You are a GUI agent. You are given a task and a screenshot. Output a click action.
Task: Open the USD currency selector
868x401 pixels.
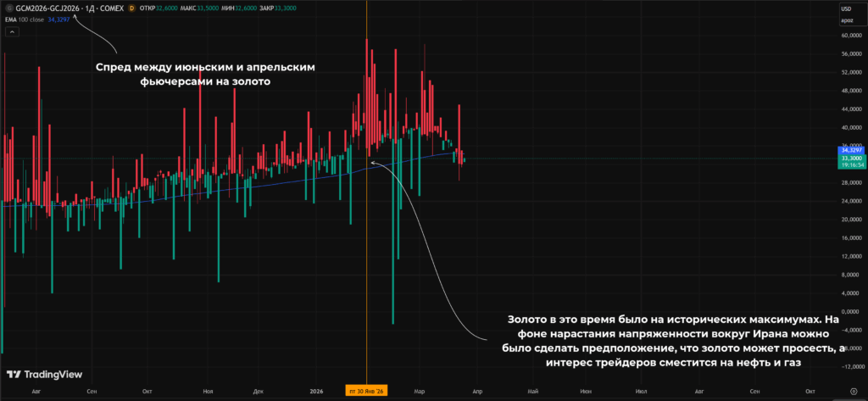tap(847, 8)
